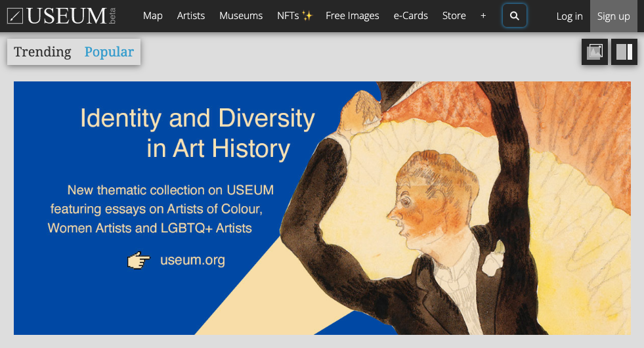Open the Map page
Viewport: 644px width, 348px height.
click(153, 16)
